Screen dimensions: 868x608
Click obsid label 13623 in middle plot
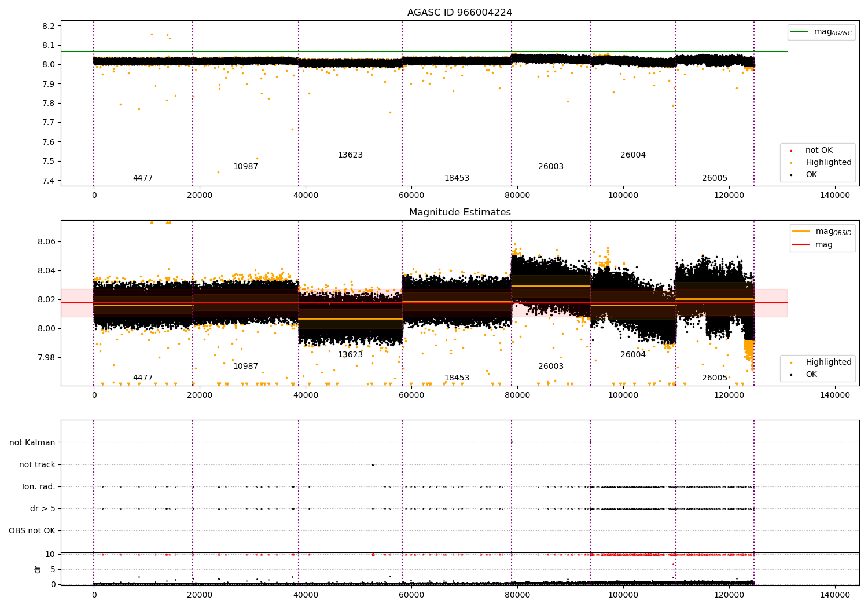pyautogui.click(x=350, y=355)
